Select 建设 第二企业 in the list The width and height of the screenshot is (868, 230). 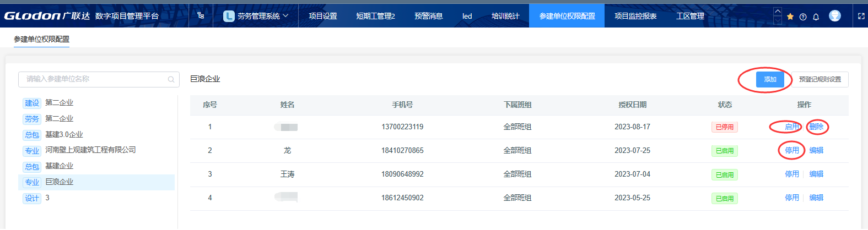tap(96, 103)
